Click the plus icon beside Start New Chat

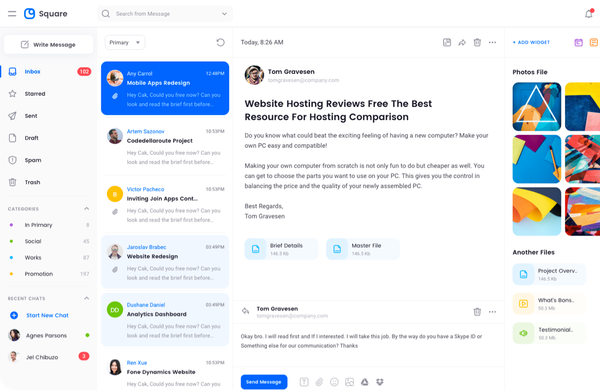14,315
